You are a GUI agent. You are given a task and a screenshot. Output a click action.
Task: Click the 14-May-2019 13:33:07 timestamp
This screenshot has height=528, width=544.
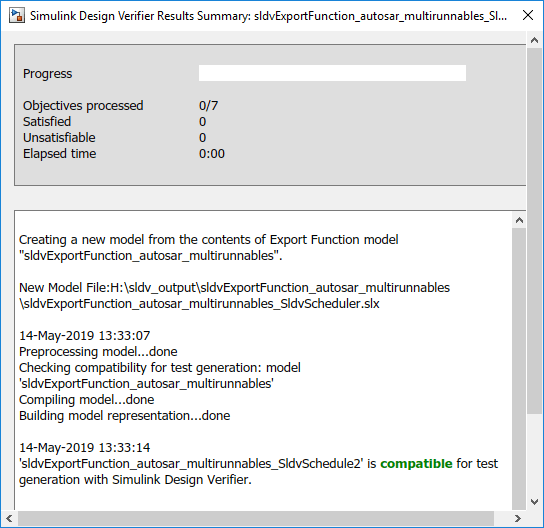(x=85, y=335)
